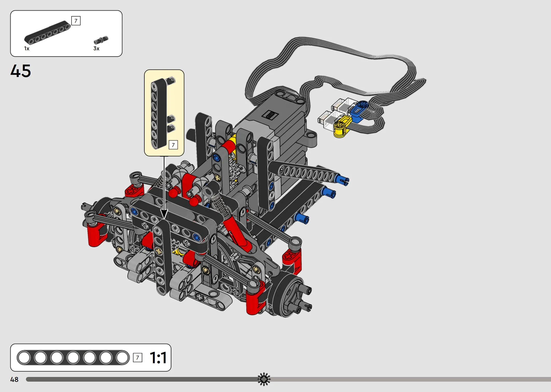Click the 1x quantity label
This screenshot has height=392, width=551.
(27, 48)
